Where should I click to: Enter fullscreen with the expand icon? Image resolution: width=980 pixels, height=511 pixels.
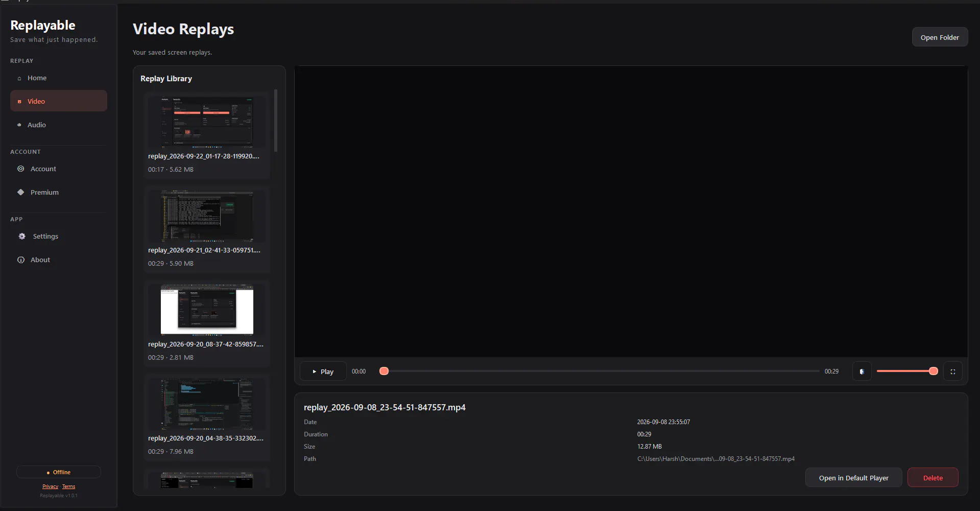952,371
